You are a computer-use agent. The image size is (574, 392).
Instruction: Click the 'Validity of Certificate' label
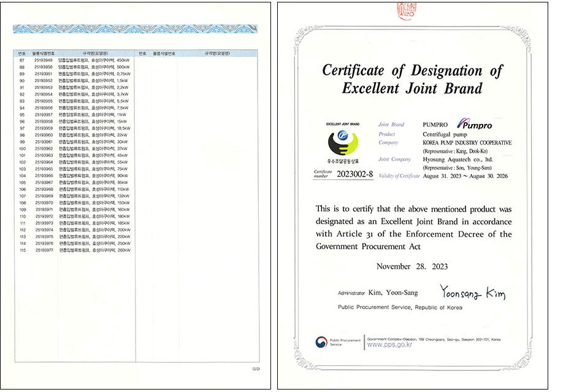tap(399, 176)
